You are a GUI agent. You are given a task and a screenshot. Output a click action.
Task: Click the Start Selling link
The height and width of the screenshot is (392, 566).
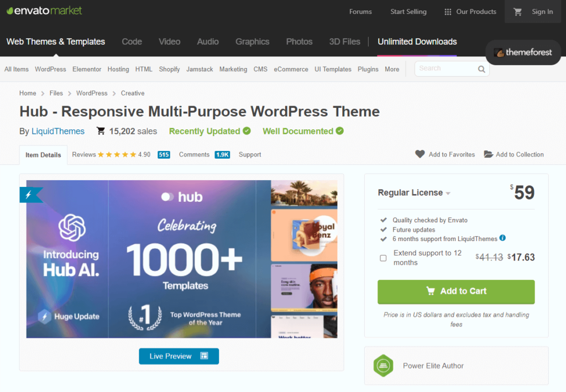[408, 12]
